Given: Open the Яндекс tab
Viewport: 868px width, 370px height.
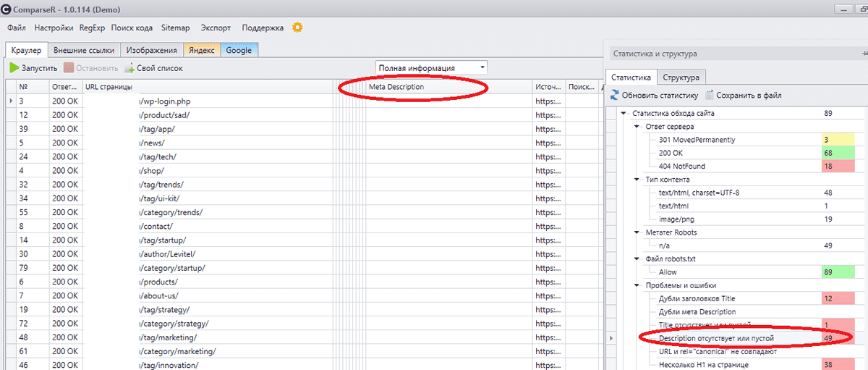Looking at the screenshot, I should point(202,50).
